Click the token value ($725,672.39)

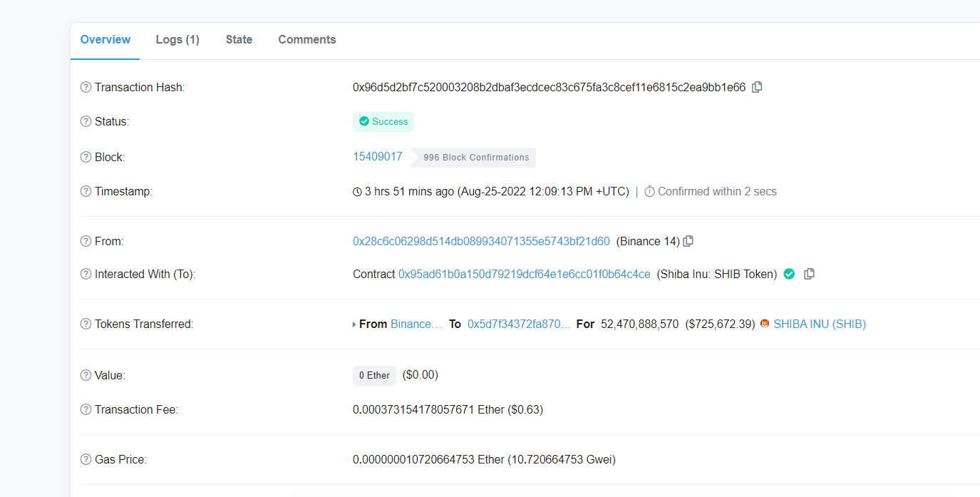[x=720, y=324]
